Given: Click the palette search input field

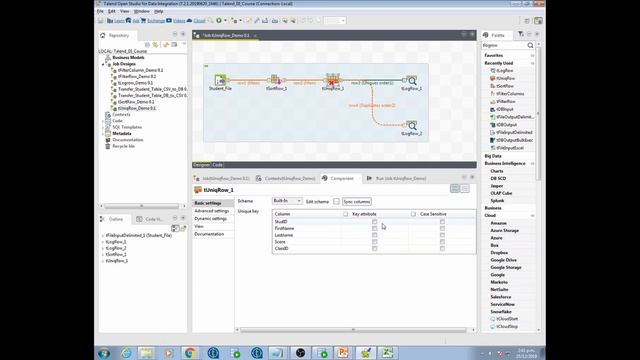Looking at the screenshot, I should (x=504, y=45).
